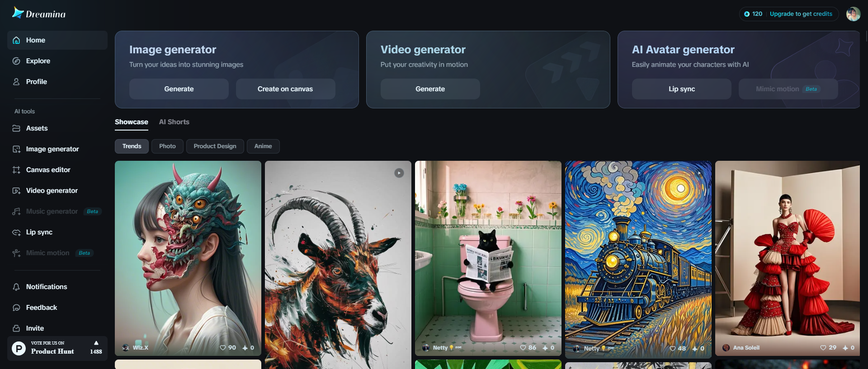Switch to the AI Shorts tab
This screenshot has height=369, width=868.
pyautogui.click(x=174, y=122)
